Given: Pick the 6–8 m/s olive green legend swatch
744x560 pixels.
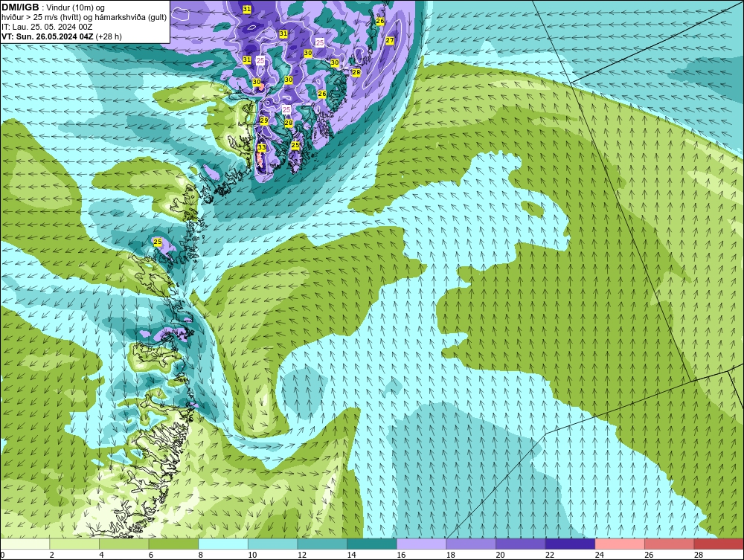Looking at the screenshot, I should 173,544.
